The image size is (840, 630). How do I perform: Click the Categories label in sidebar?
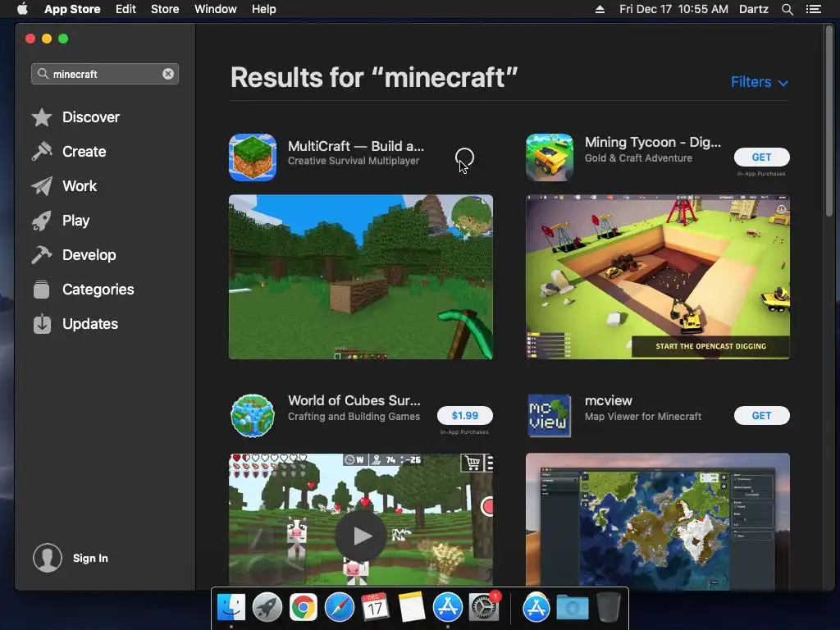coord(98,290)
